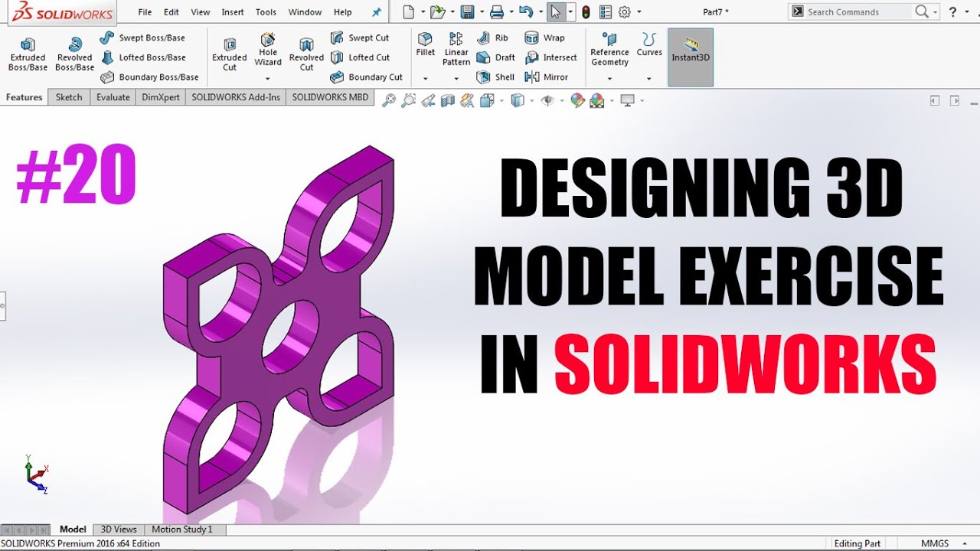Open the Hole Wizard tool

pyautogui.click(x=268, y=51)
